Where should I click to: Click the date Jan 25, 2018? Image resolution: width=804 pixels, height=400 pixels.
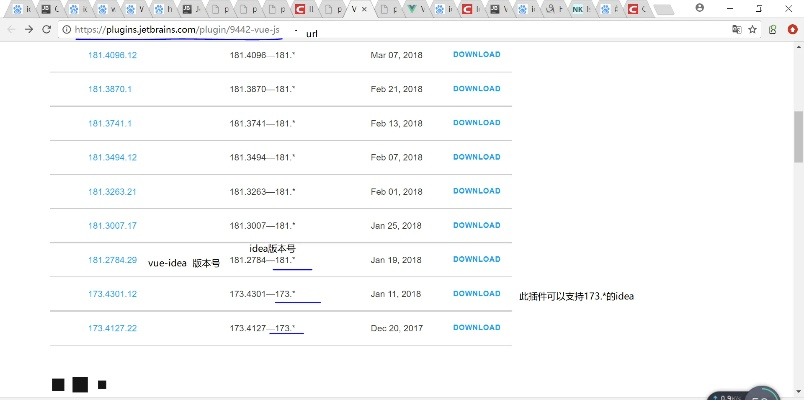[396, 226]
